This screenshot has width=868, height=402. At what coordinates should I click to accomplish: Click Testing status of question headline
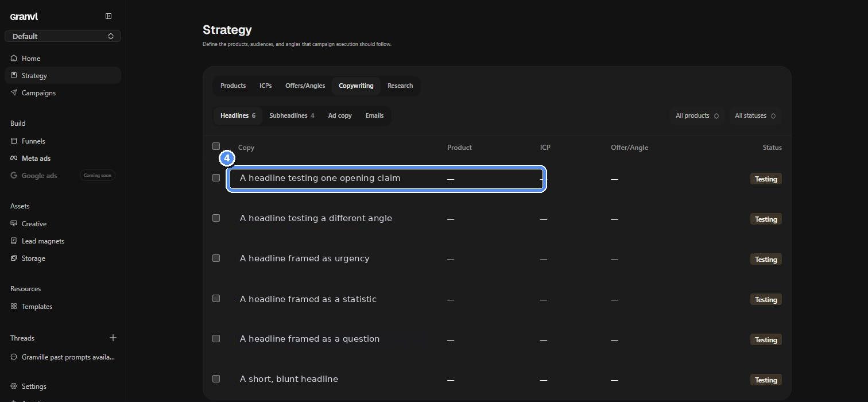pos(766,339)
